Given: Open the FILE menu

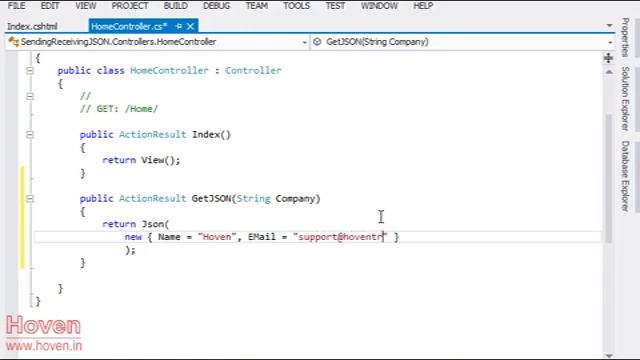Looking at the screenshot, I should [16, 6].
